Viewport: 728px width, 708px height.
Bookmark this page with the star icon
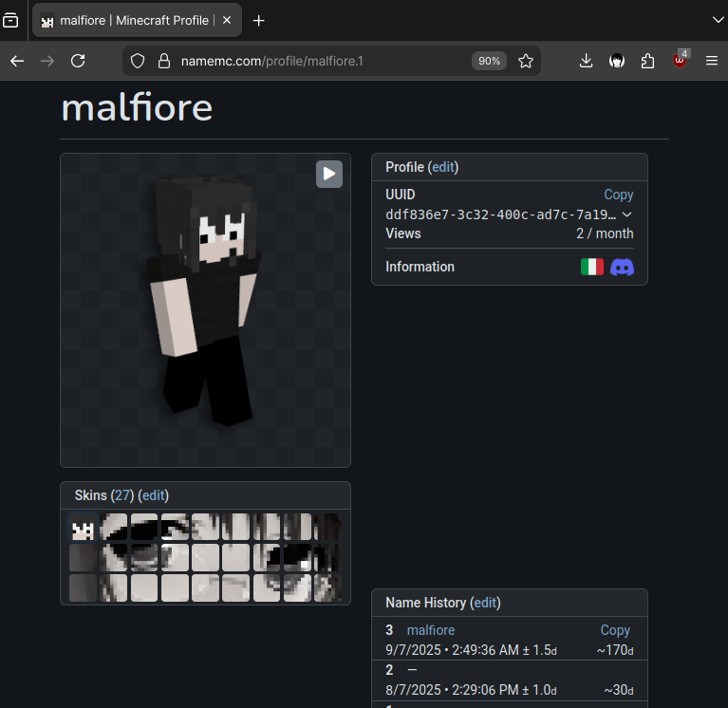coord(526,61)
